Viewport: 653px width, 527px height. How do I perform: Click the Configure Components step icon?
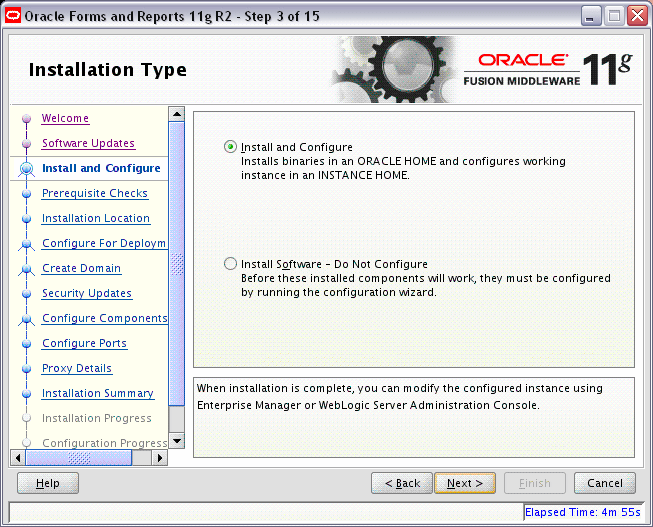pos(27,320)
